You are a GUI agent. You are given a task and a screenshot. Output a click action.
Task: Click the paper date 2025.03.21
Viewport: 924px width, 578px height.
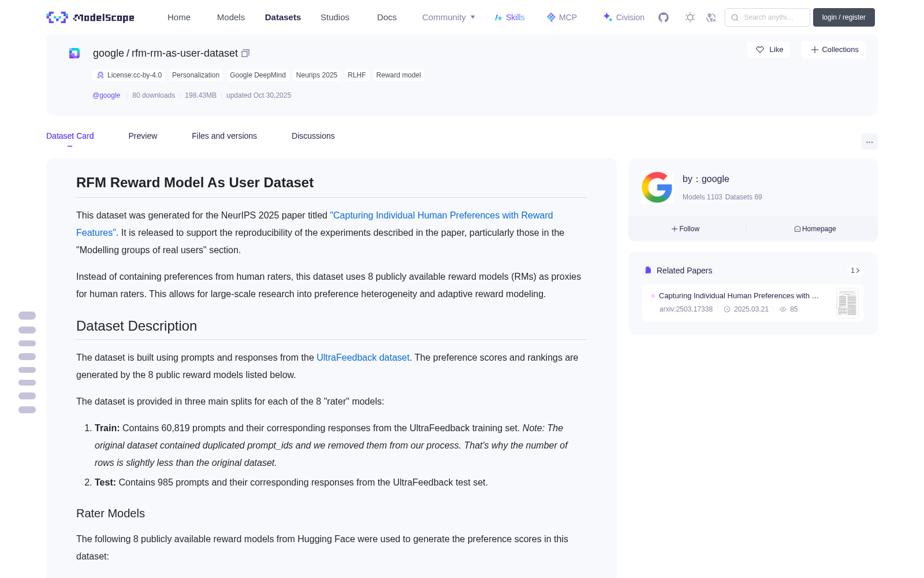(746, 309)
